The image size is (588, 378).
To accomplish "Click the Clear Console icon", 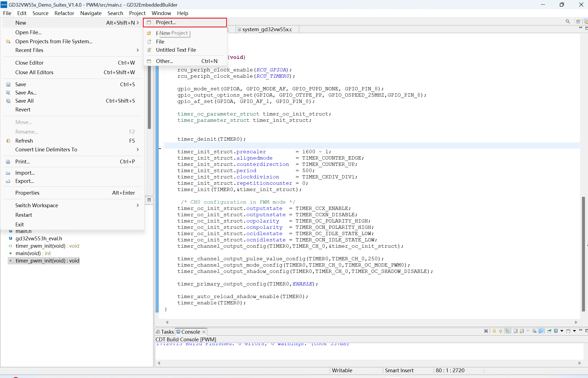I will [x=534, y=331].
